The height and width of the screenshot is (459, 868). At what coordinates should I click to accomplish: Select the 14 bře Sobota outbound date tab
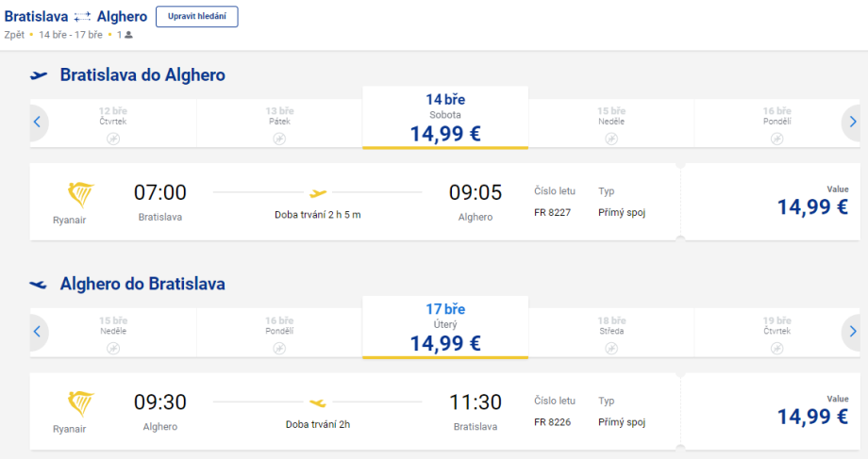(x=445, y=118)
